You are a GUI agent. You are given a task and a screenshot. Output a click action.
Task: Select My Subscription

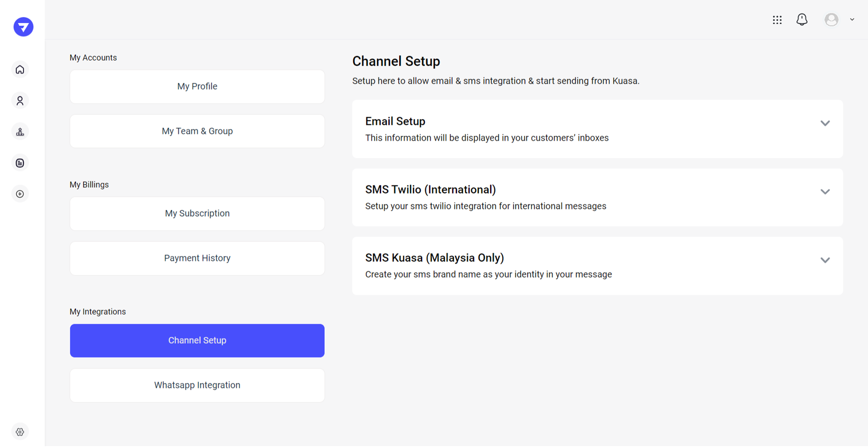point(197,214)
